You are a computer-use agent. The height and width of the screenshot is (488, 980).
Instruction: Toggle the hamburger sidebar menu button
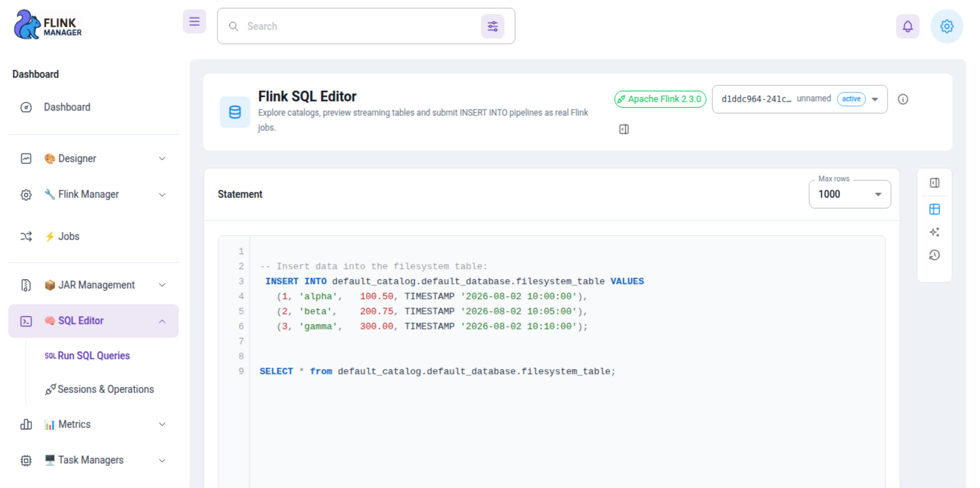tap(194, 22)
